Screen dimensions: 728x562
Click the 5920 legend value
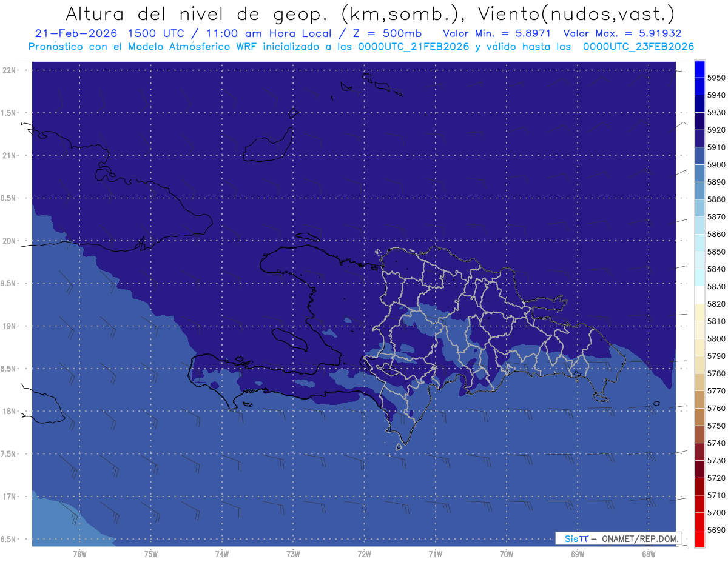[x=716, y=130]
